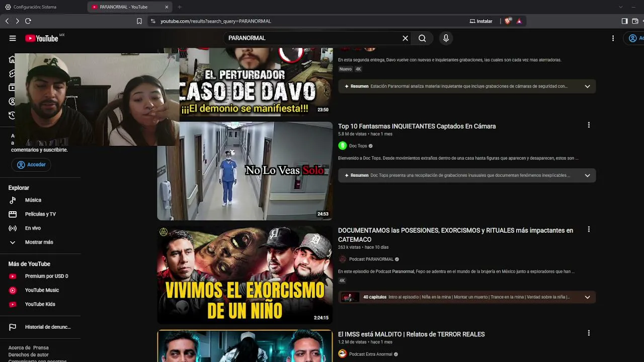Open the Brave Shields lion icon
The image size is (644, 362).
tap(508, 21)
